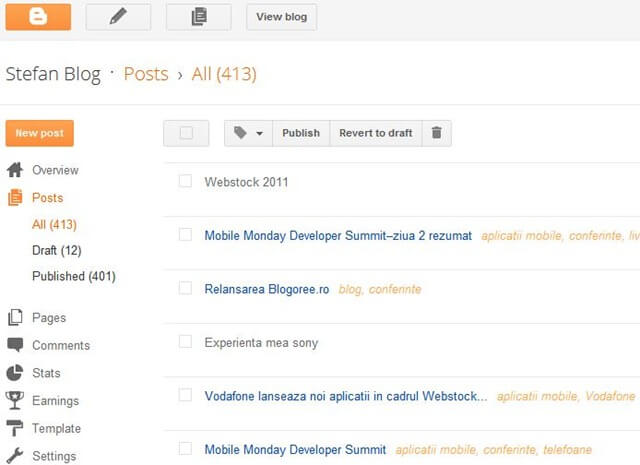Open Template via the paint roller icon

pyautogui.click(x=15, y=428)
